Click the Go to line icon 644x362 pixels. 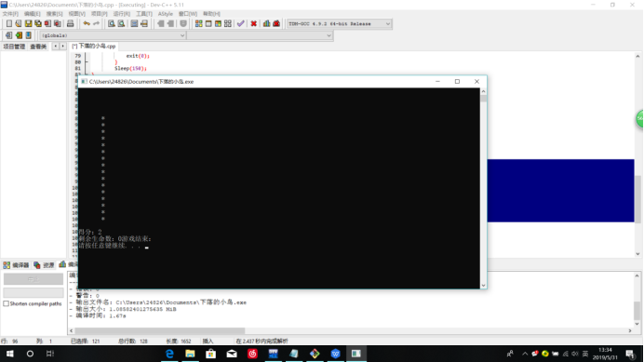[144, 24]
